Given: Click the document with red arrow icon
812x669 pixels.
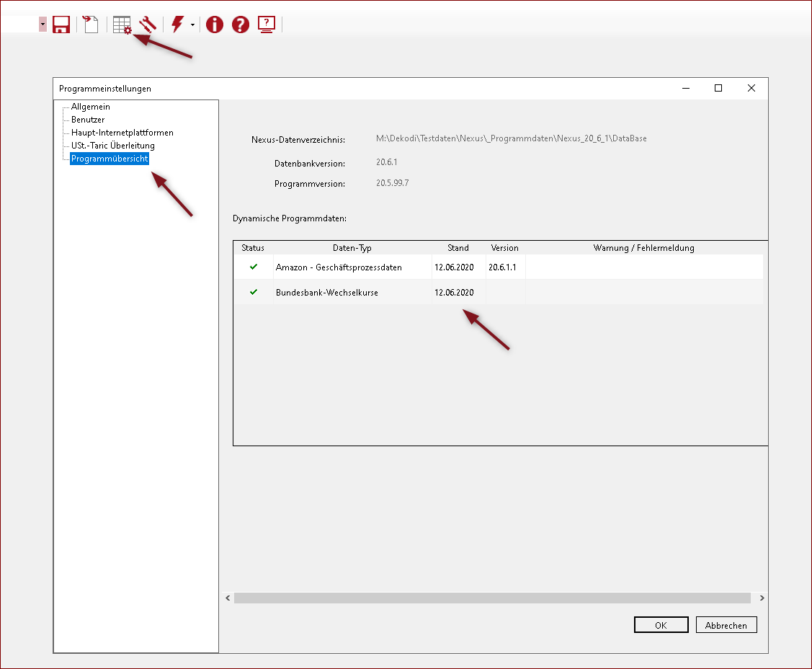Looking at the screenshot, I should click(90, 25).
